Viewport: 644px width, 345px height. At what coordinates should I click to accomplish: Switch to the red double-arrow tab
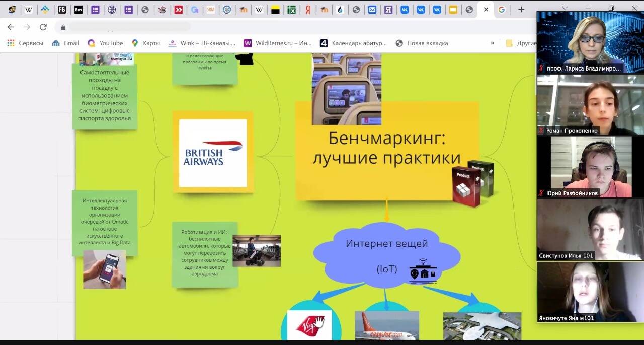click(178, 9)
